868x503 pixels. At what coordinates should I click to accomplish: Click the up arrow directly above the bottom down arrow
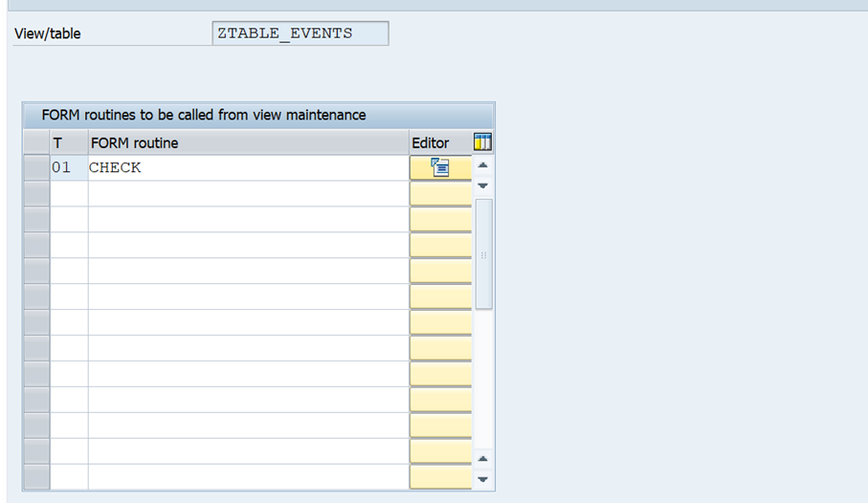[x=483, y=459]
